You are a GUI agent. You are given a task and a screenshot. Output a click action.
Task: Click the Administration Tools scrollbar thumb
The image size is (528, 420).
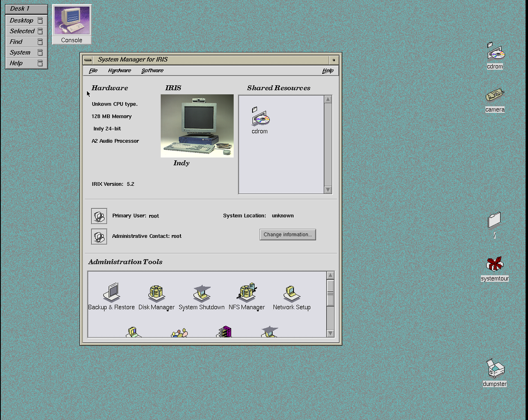[330, 292]
